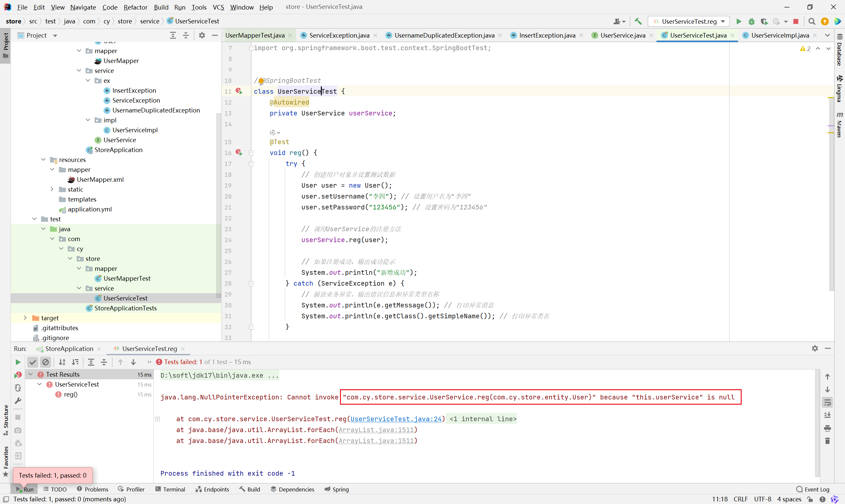Image resolution: width=845 pixels, height=504 pixels.
Task: Switch to UserServiceImpl.java editor tab
Action: (780, 35)
